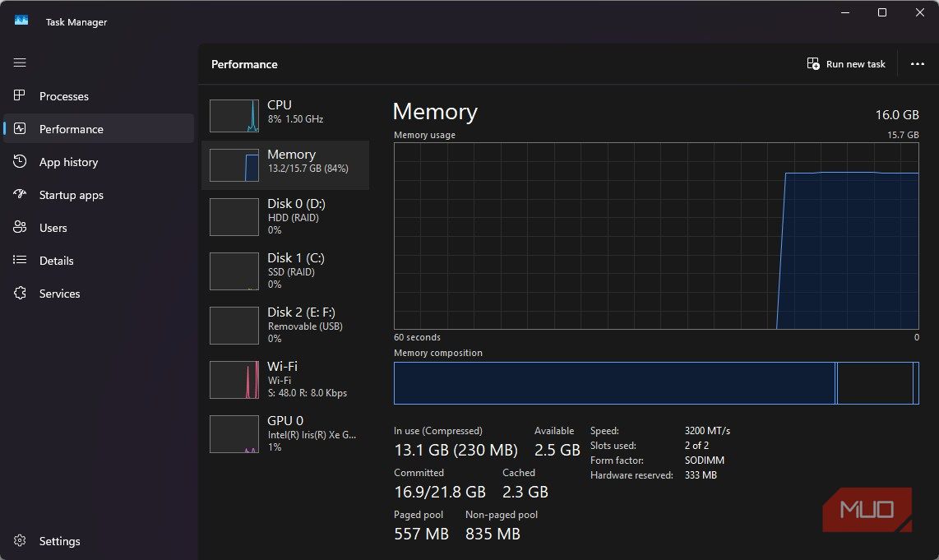
Task: Click the 557 MB paged pool value
Action: click(421, 534)
